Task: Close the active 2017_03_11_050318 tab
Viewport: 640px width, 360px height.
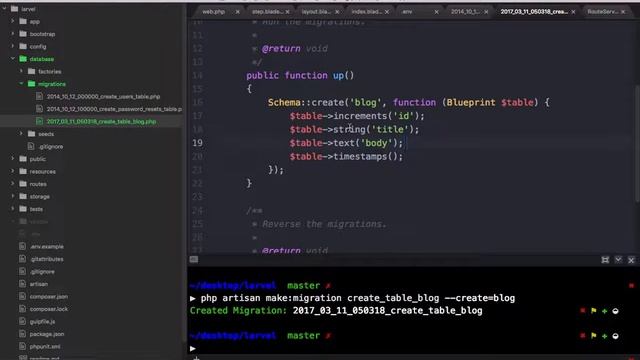Action: [573, 12]
